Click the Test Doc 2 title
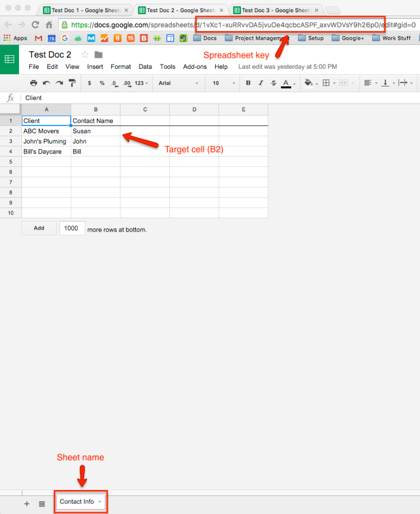420x514 pixels. (x=50, y=55)
